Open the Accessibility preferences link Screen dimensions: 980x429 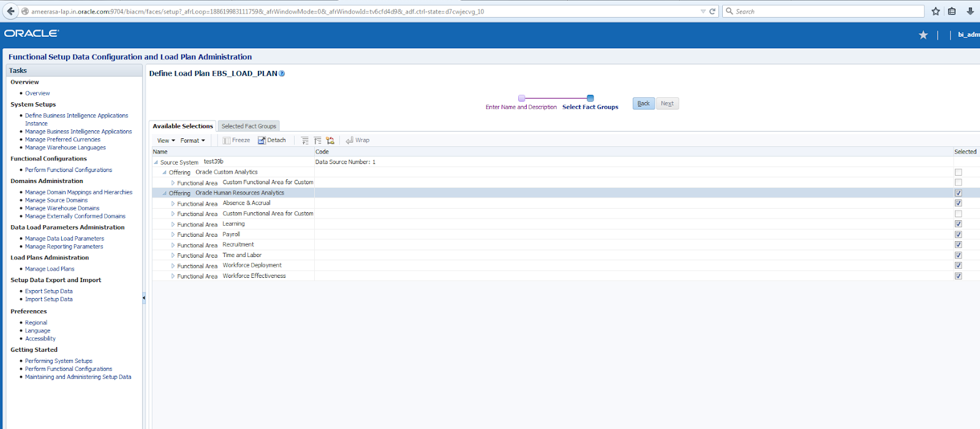pyautogui.click(x=40, y=338)
